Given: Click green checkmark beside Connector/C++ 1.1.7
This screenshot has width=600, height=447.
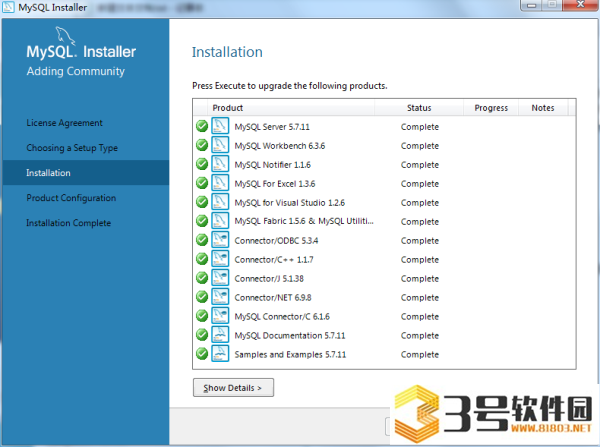Looking at the screenshot, I should point(202,259).
